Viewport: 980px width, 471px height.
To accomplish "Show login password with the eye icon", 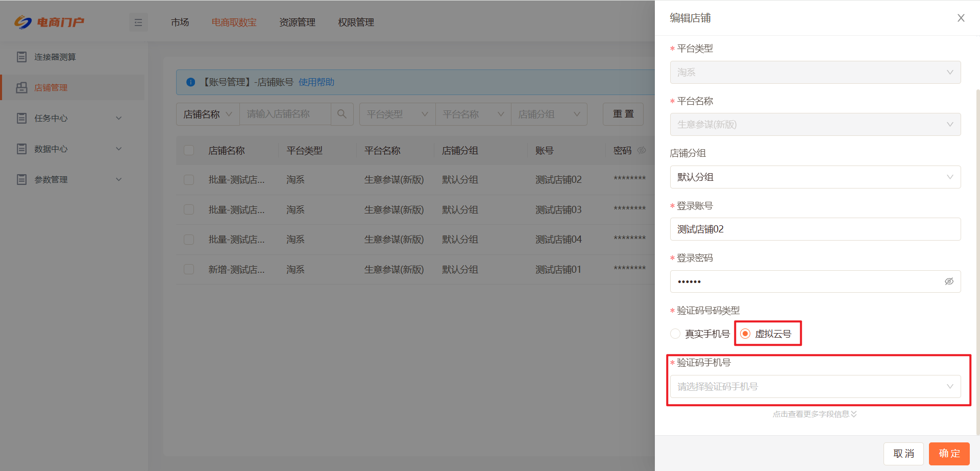I will tap(949, 281).
